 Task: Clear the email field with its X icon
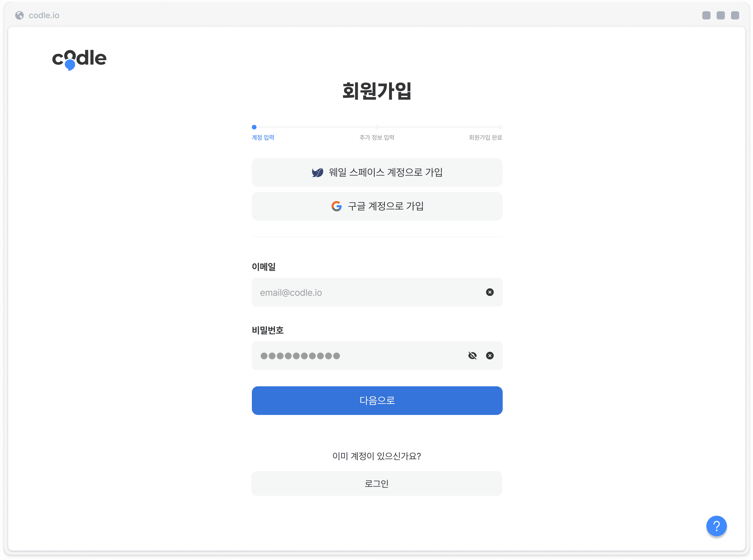[x=489, y=292]
